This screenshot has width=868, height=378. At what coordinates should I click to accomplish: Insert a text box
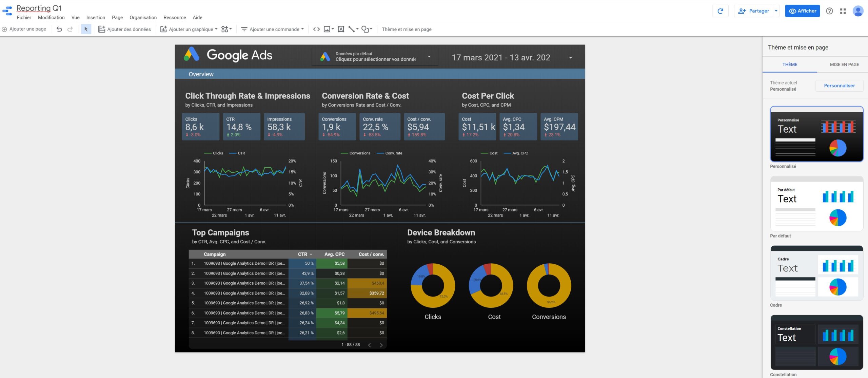click(341, 29)
